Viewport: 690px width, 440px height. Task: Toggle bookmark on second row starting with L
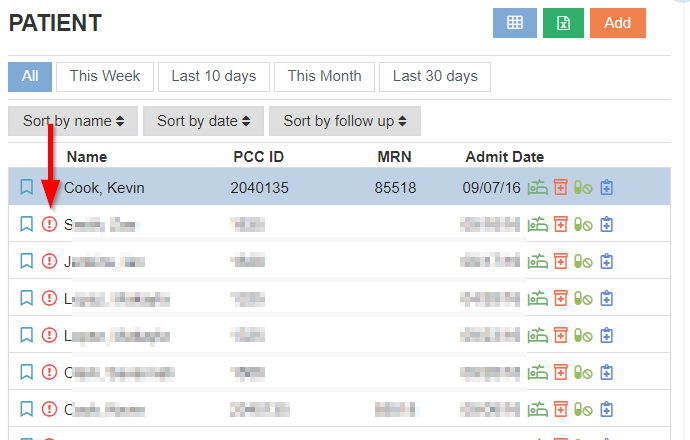click(26, 335)
